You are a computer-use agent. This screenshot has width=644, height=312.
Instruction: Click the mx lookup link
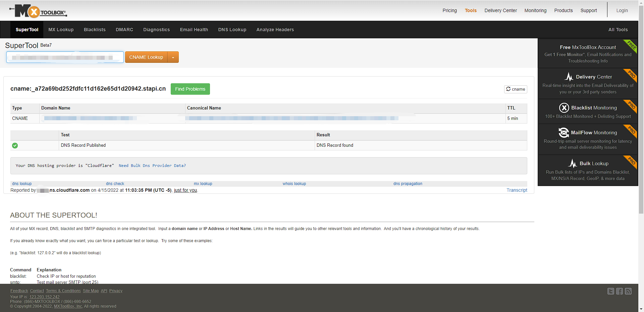[x=203, y=184]
